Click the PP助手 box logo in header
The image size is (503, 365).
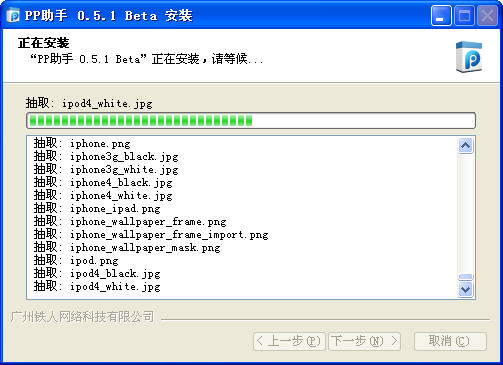(x=469, y=57)
